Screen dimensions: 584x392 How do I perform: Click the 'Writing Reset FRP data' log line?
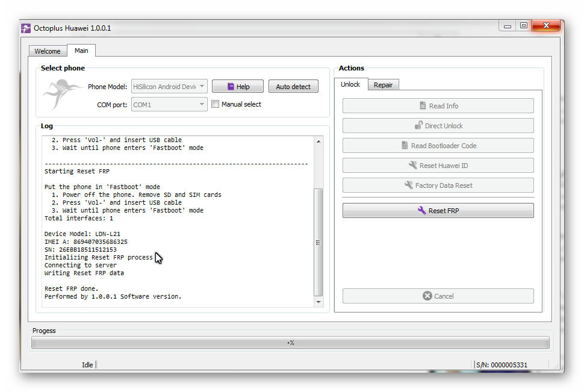pyautogui.click(x=84, y=273)
